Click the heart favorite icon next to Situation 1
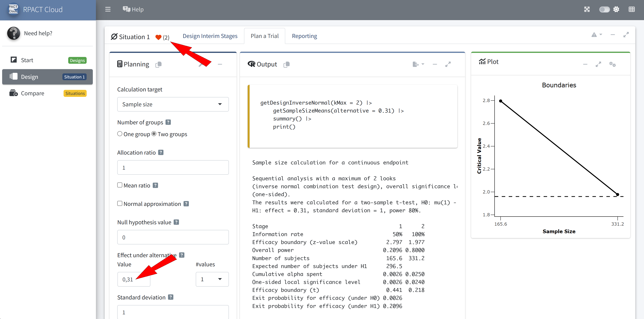This screenshot has width=644, height=319. [x=158, y=37]
